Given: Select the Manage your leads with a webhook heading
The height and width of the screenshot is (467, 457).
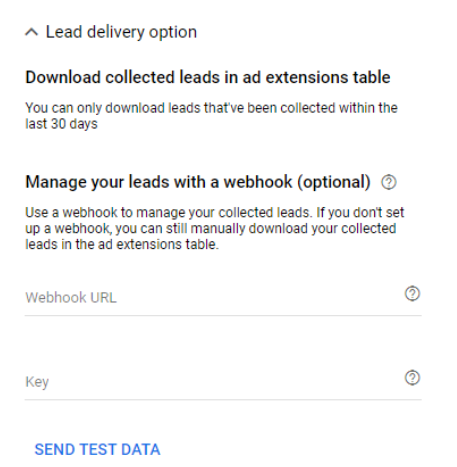Looking at the screenshot, I should (198, 182).
